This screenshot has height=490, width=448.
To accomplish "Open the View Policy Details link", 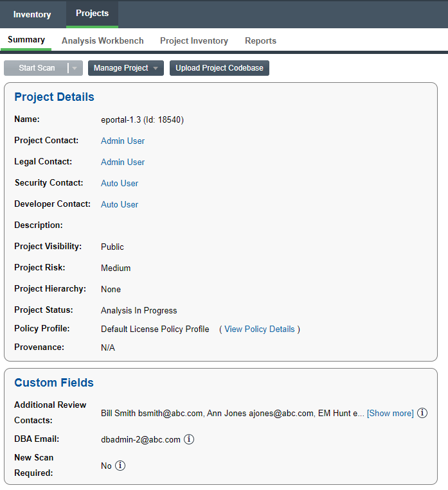I will [x=259, y=329].
